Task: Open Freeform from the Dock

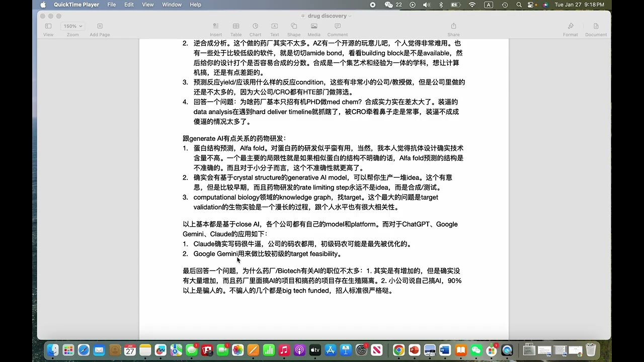Action: [x=160, y=350]
